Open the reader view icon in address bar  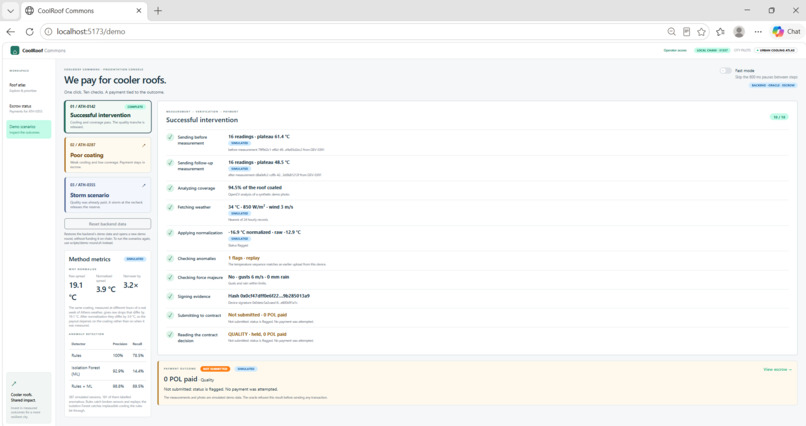[x=686, y=31]
